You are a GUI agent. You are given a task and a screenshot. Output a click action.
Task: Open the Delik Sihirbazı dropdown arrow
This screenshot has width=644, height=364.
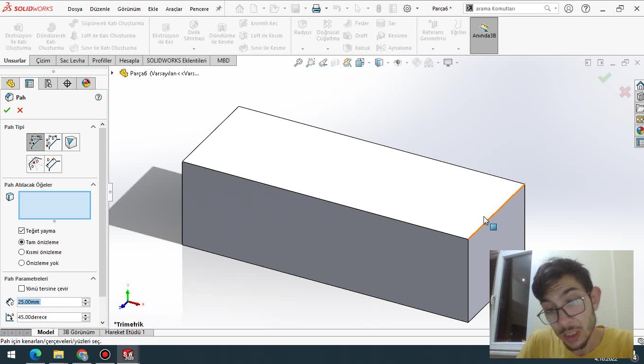194,49
